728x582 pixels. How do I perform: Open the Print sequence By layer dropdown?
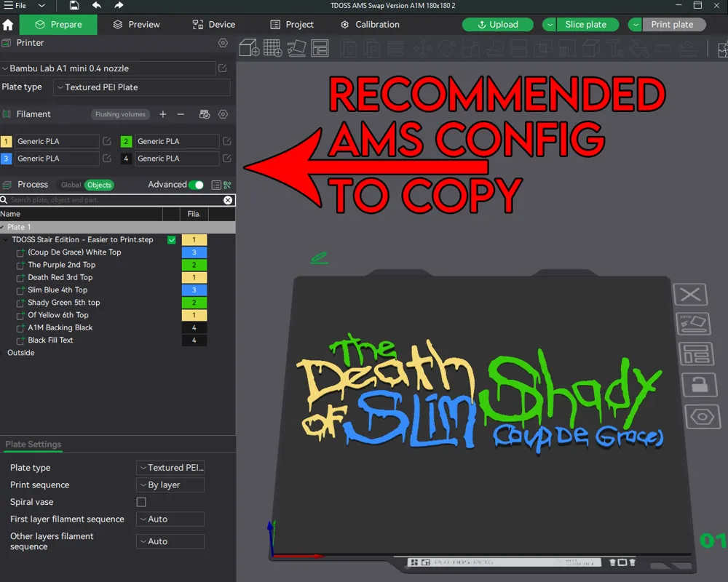170,485
